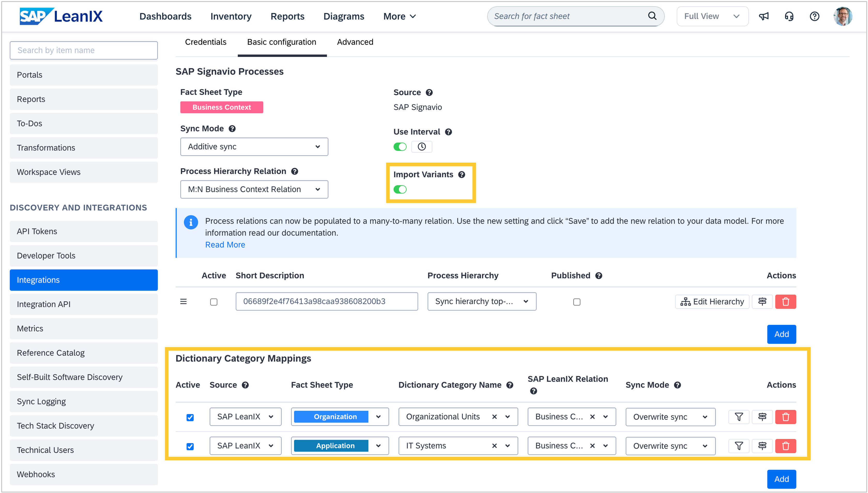Click the clock icon beside Use Interval
This screenshot has width=868, height=493.
(x=421, y=147)
